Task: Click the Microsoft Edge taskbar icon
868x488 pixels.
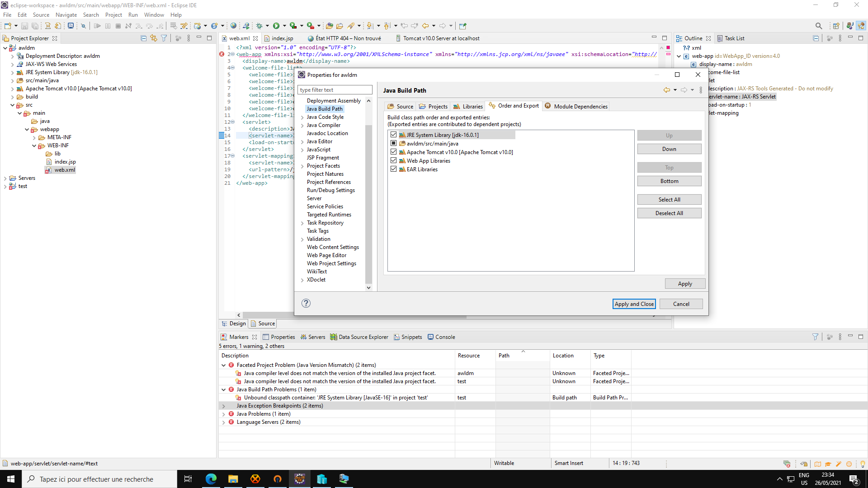Action: 211,479
